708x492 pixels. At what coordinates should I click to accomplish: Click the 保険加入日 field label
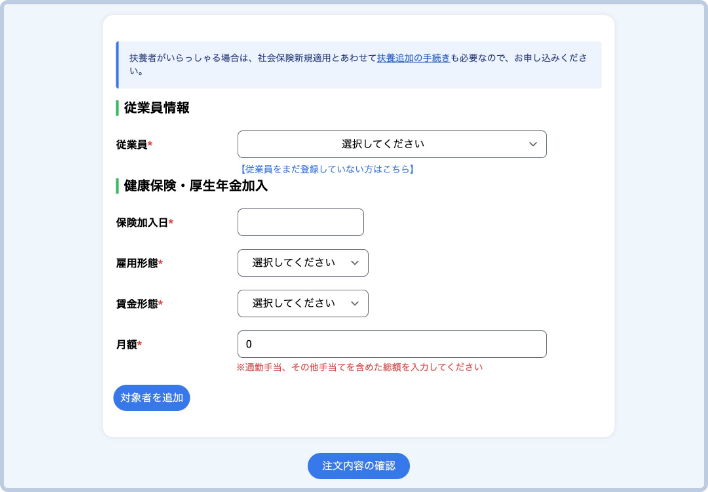[x=142, y=223]
